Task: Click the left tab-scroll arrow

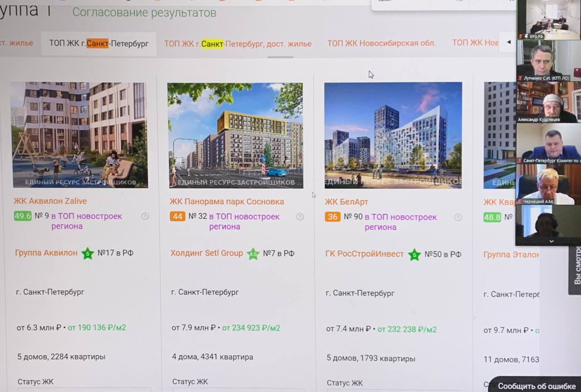Action: click(508, 42)
